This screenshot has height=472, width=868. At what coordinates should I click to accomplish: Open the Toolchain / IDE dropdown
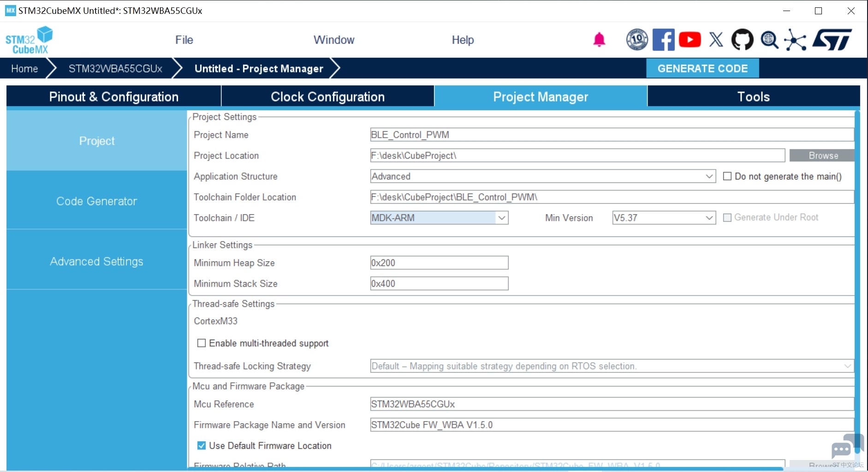click(x=439, y=218)
